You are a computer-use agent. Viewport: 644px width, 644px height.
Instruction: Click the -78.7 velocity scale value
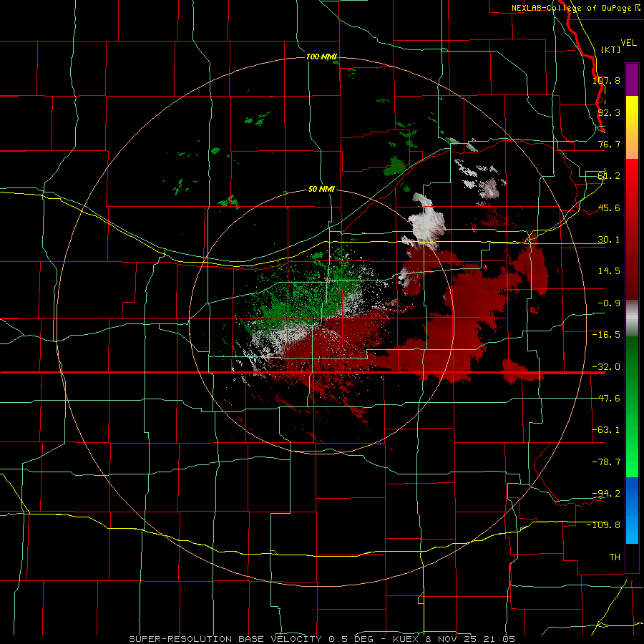(x=606, y=462)
